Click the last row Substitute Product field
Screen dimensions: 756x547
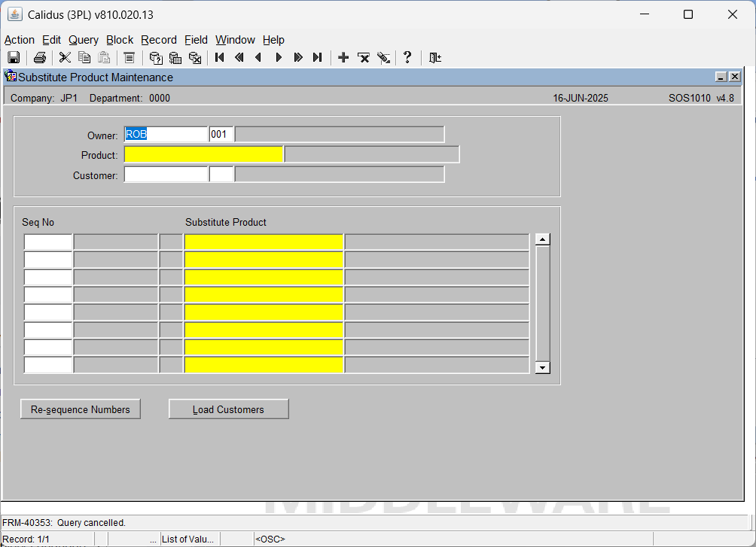pyautogui.click(x=264, y=365)
